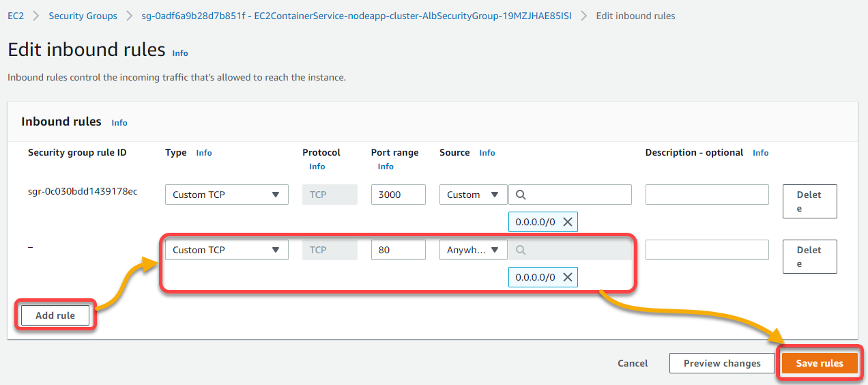Click Info link beside Edit inbound rules title

(180, 53)
